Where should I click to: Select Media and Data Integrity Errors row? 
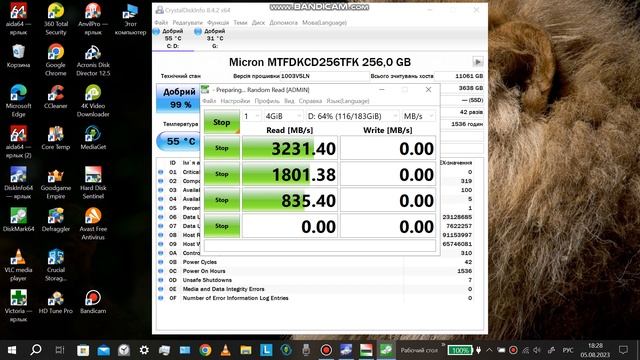[x=320, y=289]
